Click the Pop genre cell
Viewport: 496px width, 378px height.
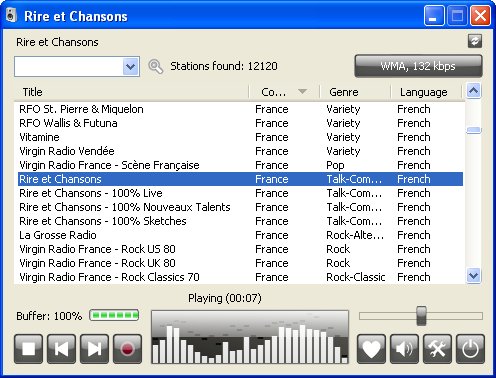pos(335,165)
